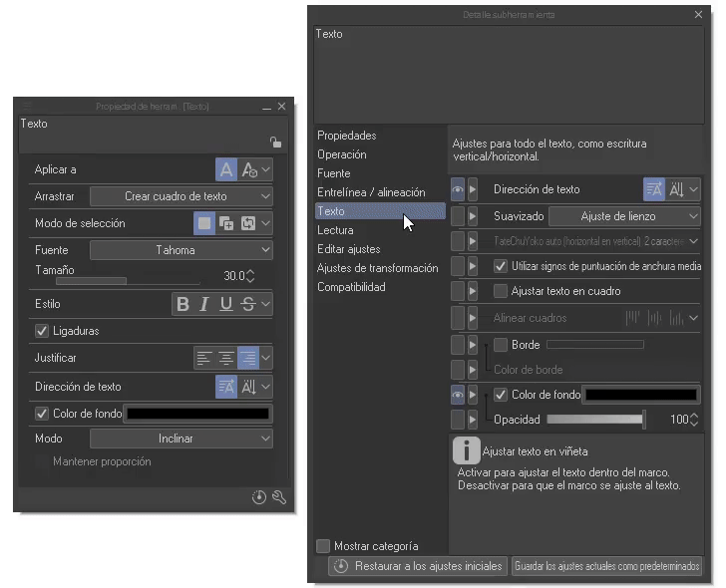Click Tamaño 30.0 stepper arrows
This screenshot has width=726, height=588.
click(x=250, y=276)
